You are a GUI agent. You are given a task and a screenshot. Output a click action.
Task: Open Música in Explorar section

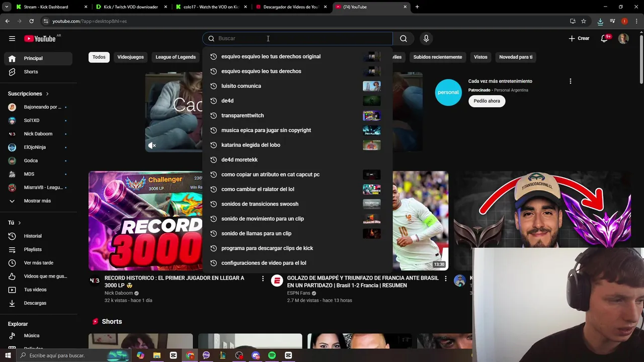pyautogui.click(x=38, y=336)
